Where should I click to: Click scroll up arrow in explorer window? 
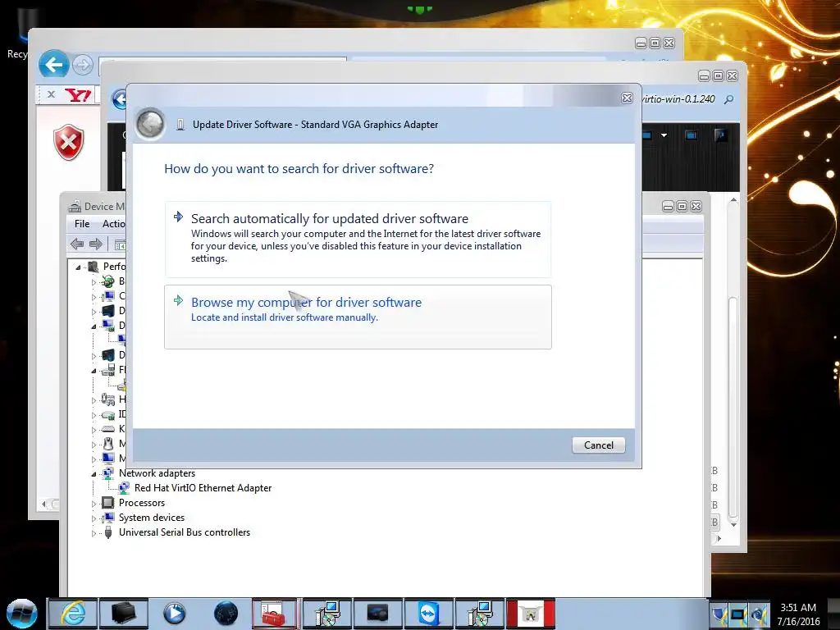pyautogui.click(x=733, y=200)
